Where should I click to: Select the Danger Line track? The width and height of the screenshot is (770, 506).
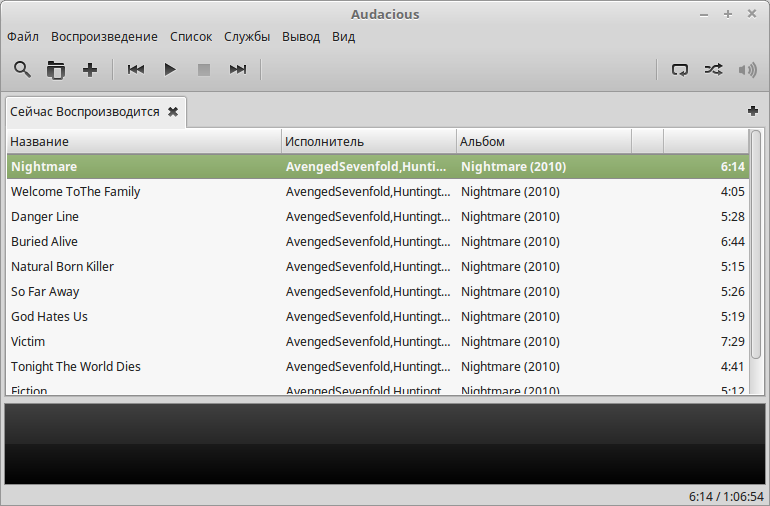378,217
